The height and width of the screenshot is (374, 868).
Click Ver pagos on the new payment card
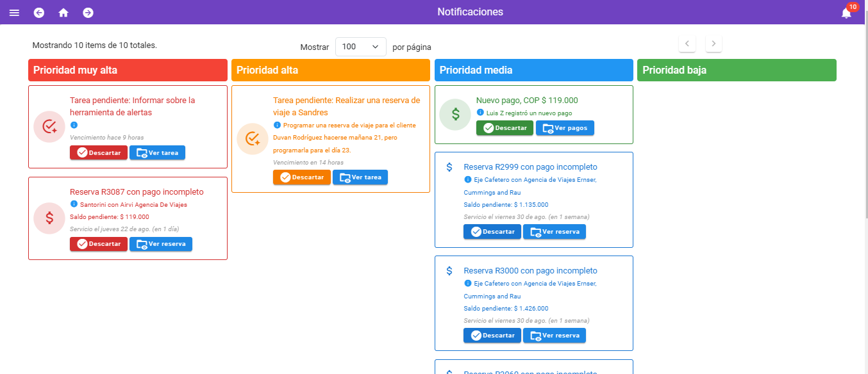tap(565, 128)
